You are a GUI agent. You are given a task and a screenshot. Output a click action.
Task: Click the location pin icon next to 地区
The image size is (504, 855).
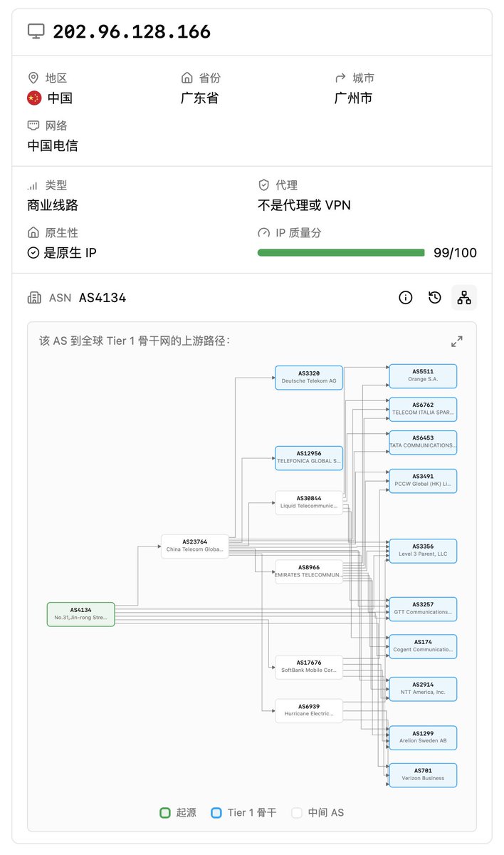(x=33, y=78)
